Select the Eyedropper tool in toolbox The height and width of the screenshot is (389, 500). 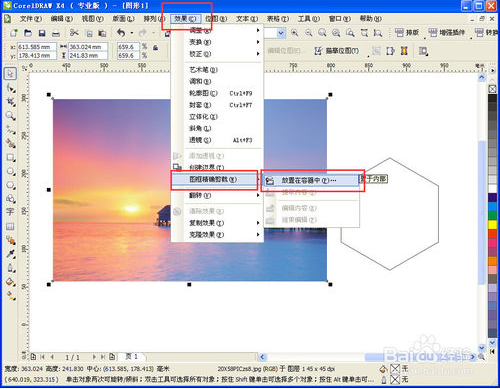click(10, 254)
